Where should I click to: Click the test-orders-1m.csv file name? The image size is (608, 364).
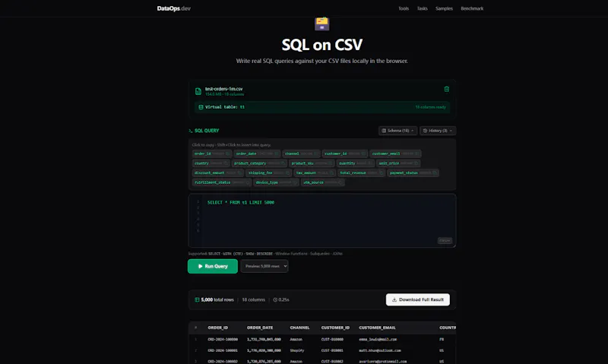click(223, 89)
